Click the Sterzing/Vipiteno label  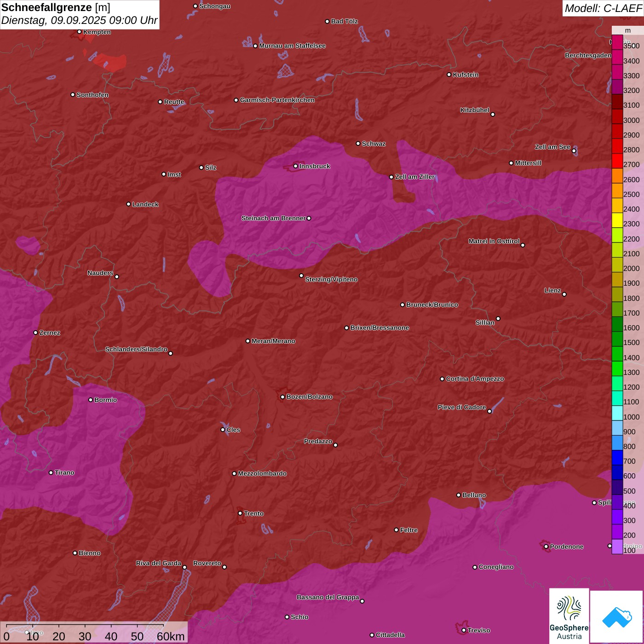coord(331,279)
